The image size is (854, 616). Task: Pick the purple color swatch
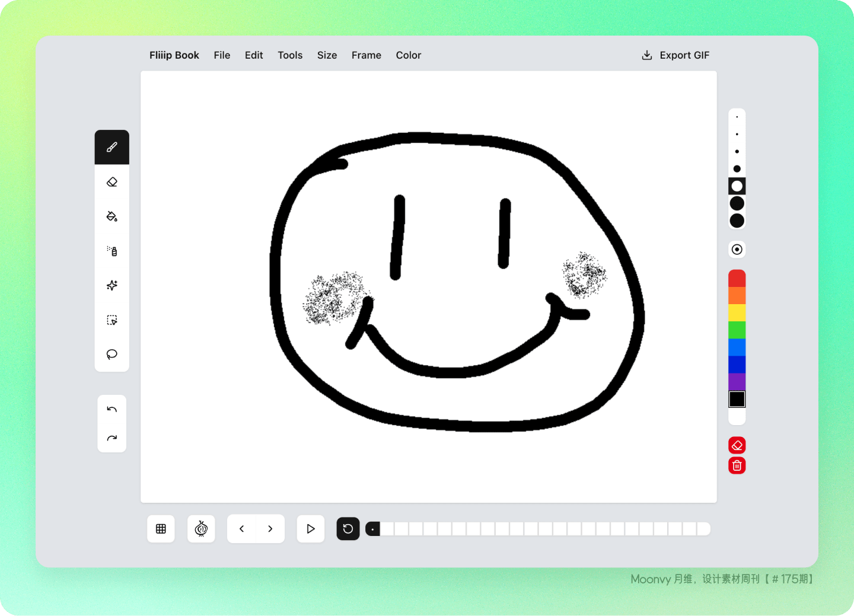click(737, 382)
